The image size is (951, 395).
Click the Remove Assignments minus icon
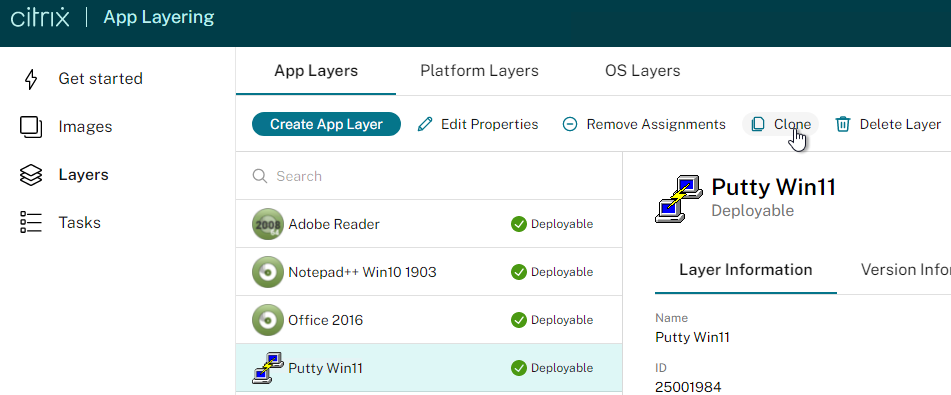[x=570, y=124]
